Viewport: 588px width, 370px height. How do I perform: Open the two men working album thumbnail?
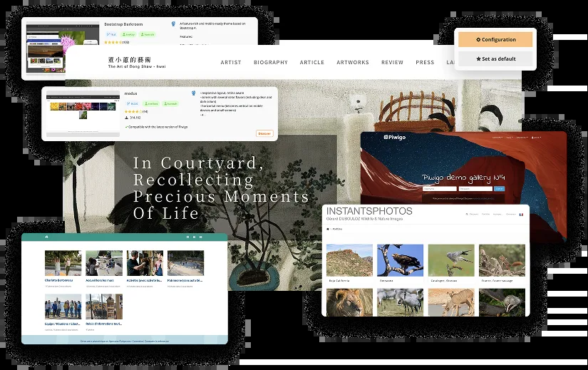145,263
